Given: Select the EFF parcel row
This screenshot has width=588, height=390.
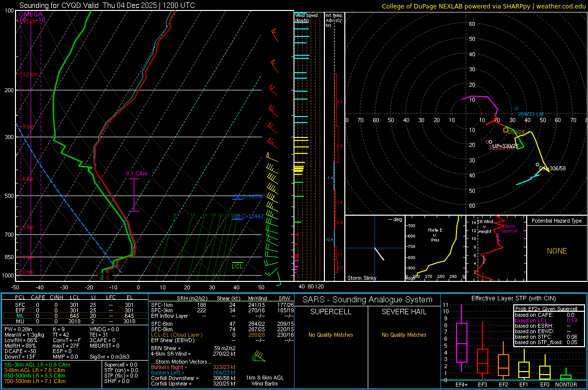Looking at the screenshot, I should 75,310.
